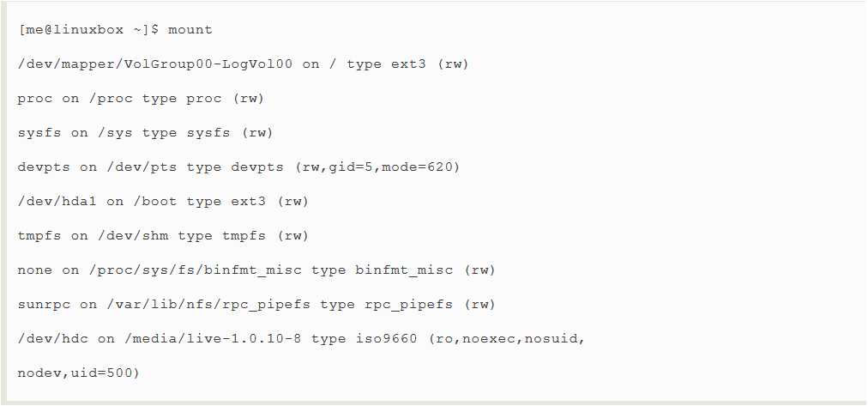The width and height of the screenshot is (868, 406).
Task: Click the /proc/sys/fs/binfmt_misc path
Action: coord(196,270)
